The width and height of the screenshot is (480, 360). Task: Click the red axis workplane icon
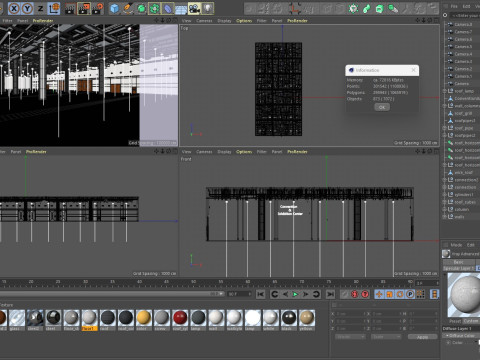[295, 8]
